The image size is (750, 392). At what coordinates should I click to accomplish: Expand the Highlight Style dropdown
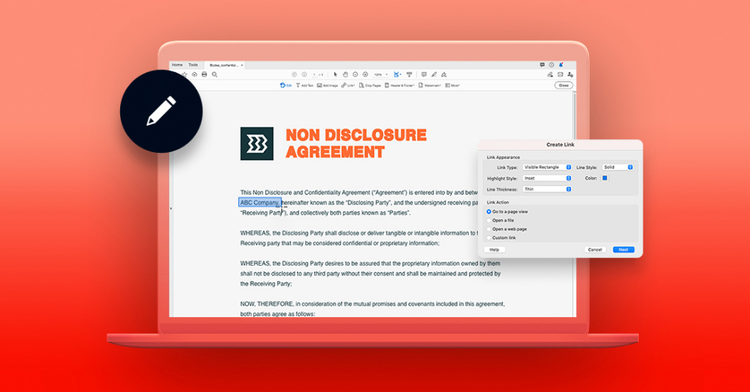(547, 178)
